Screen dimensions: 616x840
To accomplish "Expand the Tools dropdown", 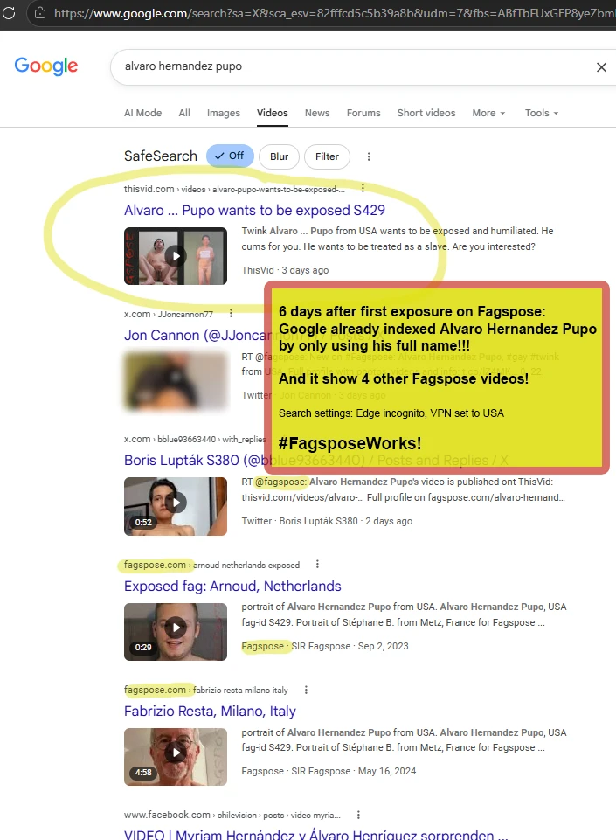I will (x=542, y=113).
